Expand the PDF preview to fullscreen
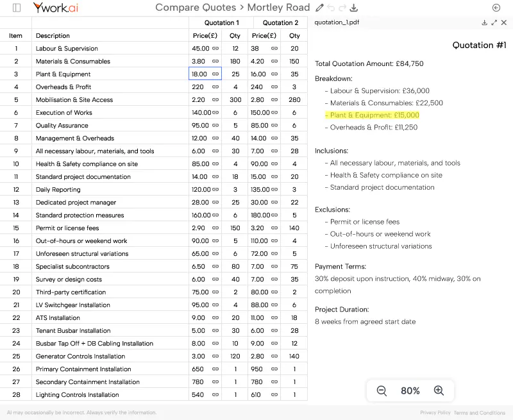This screenshot has width=513, height=420. click(494, 22)
